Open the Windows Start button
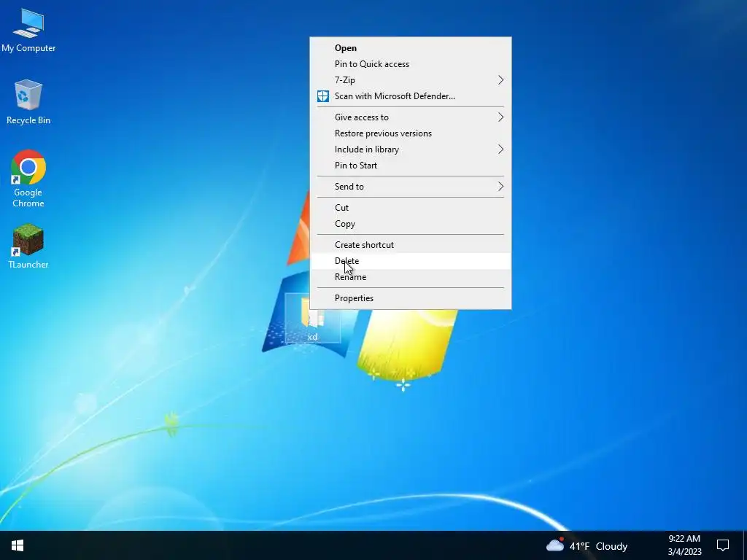Screen dimensions: 747x560 pyautogui.click(x=18, y=545)
